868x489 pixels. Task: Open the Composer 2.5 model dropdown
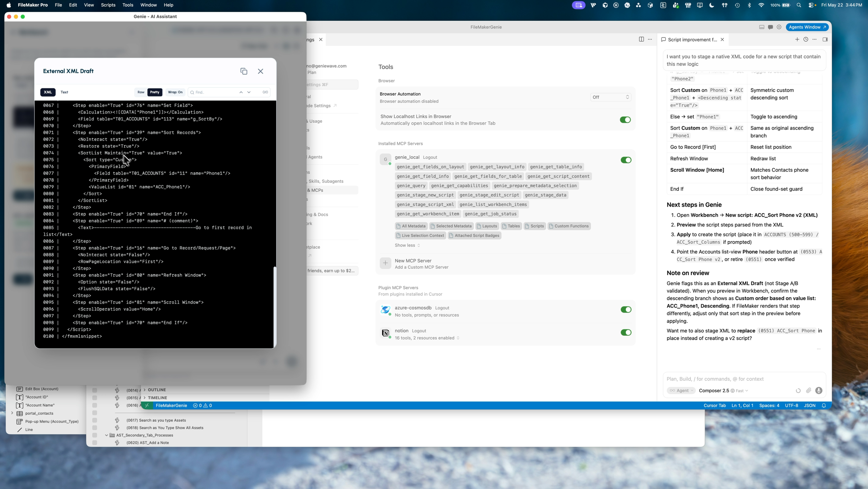tap(723, 391)
